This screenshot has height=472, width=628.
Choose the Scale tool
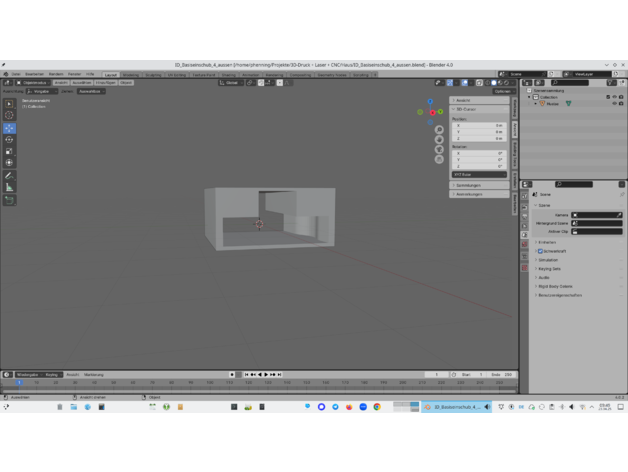click(x=9, y=151)
